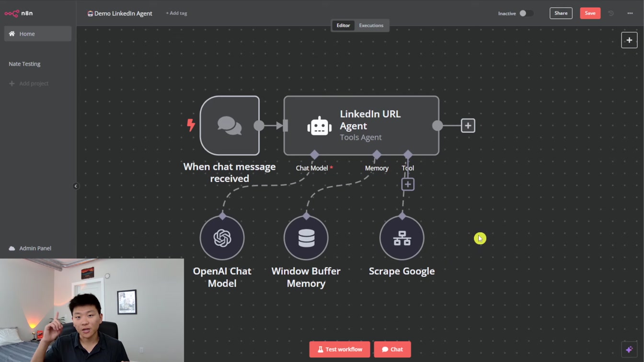Select the Scrape Google tool node
The image size is (644, 362).
(402, 238)
